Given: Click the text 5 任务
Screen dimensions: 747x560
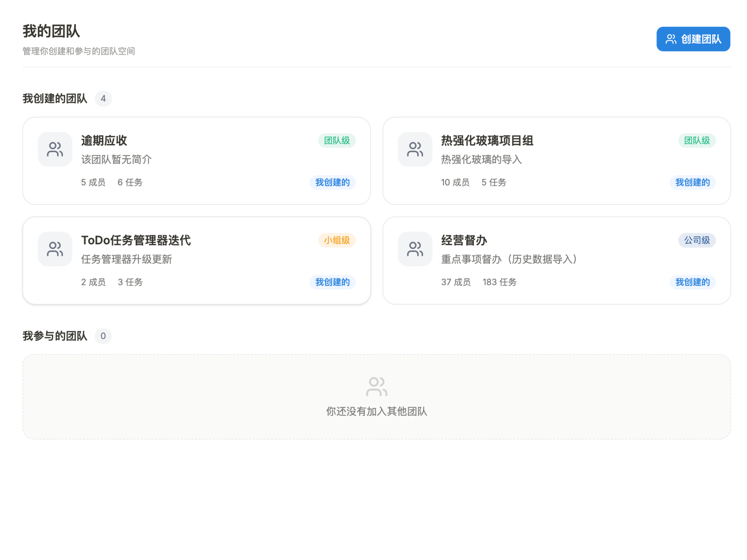Looking at the screenshot, I should [x=494, y=182].
